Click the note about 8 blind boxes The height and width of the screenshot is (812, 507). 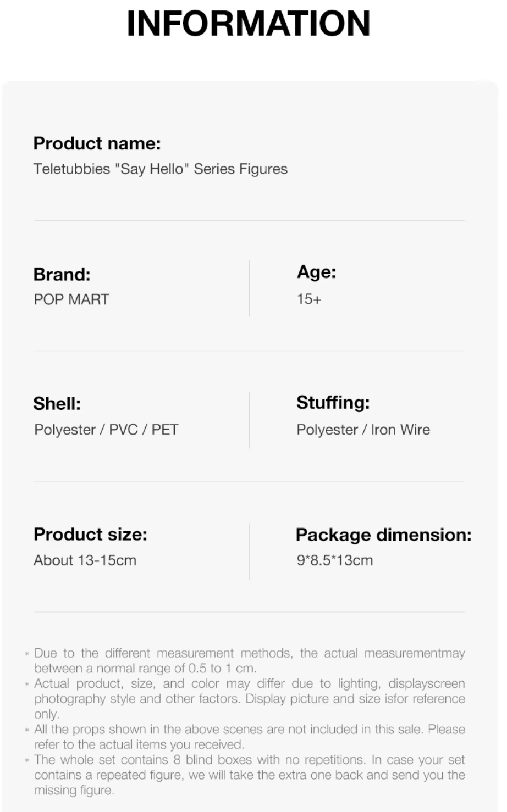point(249,775)
